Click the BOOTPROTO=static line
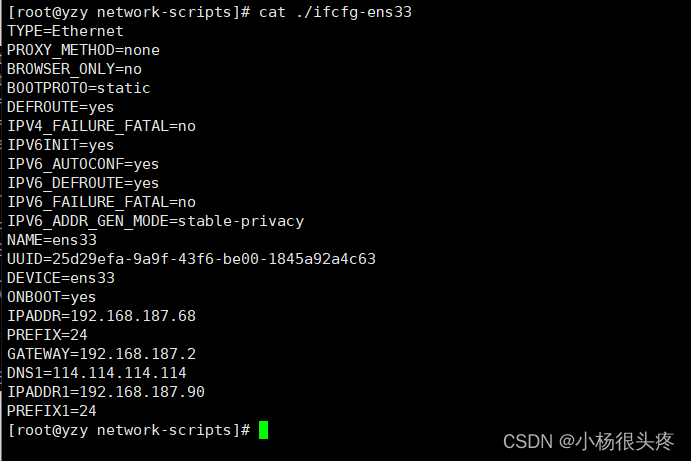The width and height of the screenshot is (691, 461). pos(78,88)
